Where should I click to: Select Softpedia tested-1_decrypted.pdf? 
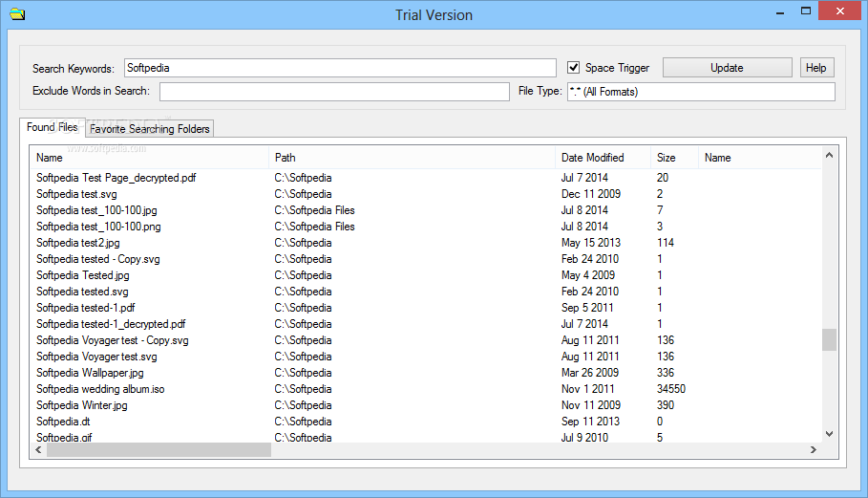click(x=111, y=323)
